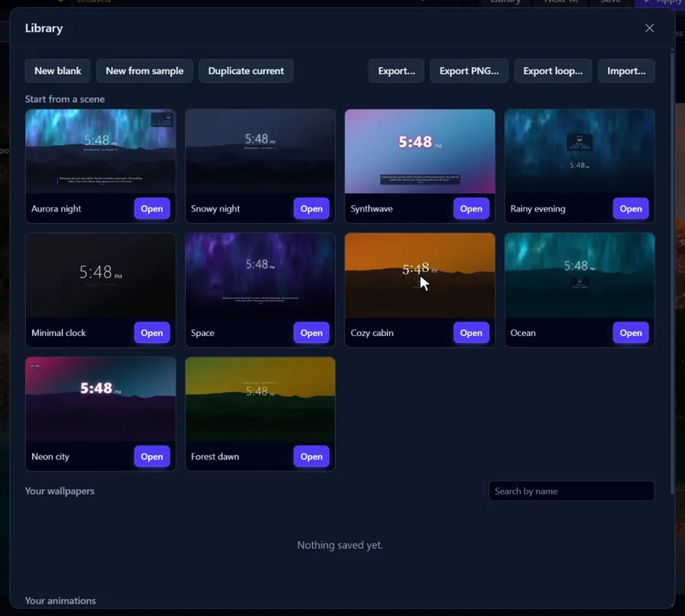685x616 pixels.
Task: Click New from sample button
Action: pos(145,71)
